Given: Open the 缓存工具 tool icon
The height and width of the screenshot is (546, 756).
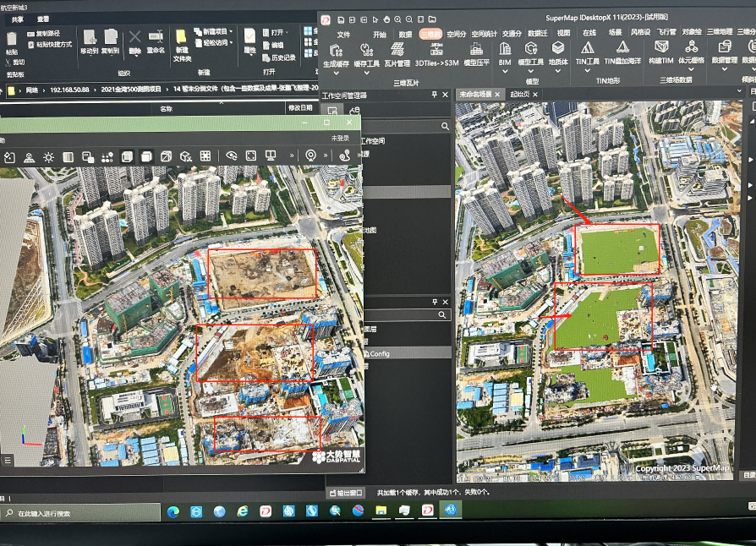Looking at the screenshot, I should (x=366, y=50).
